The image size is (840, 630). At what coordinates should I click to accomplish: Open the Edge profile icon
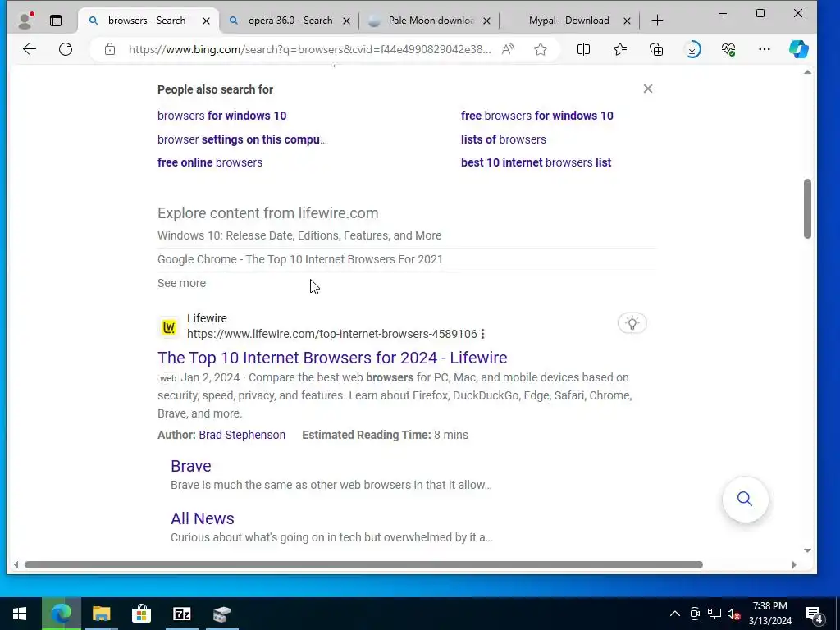pyautogui.click(x=25, y=21)
